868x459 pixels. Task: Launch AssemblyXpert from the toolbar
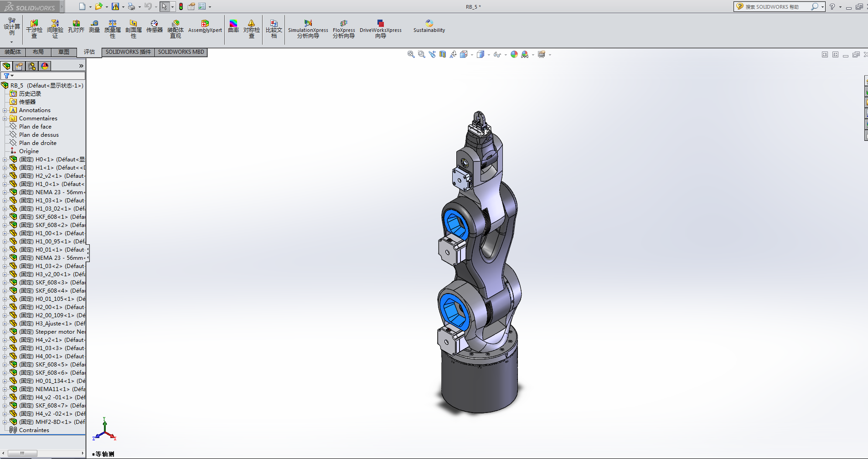click(x=205, y=26)
